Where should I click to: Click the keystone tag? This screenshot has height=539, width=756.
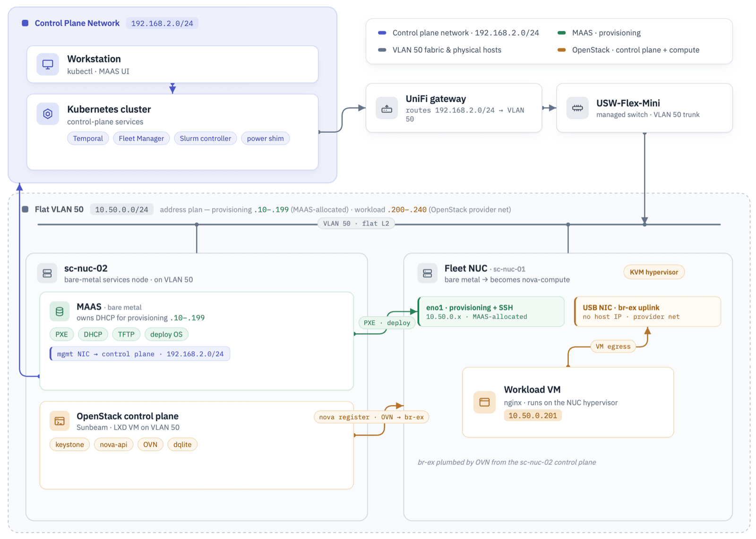point(69,444)
